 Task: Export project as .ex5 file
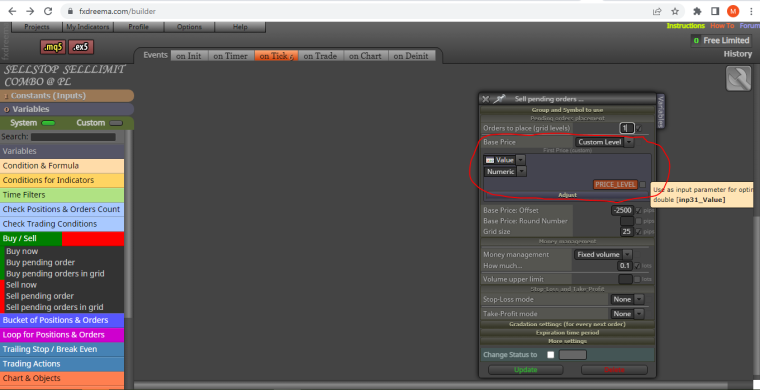point(81,47)
